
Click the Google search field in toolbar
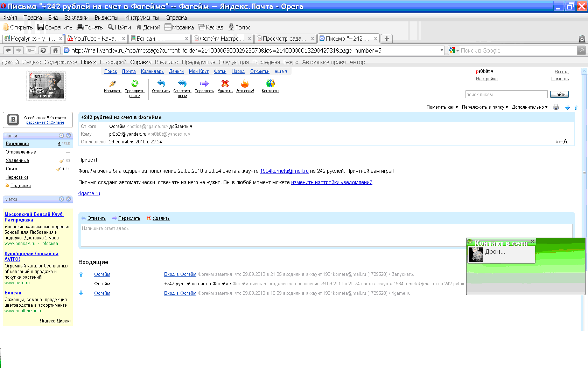click(519, 50)
